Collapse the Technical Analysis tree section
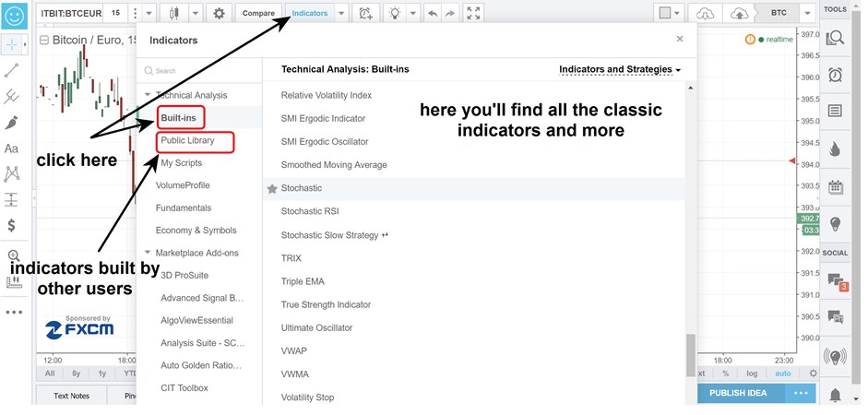This screenshot has width=868, height=415. pyautogui.click(x=149, y=95)
